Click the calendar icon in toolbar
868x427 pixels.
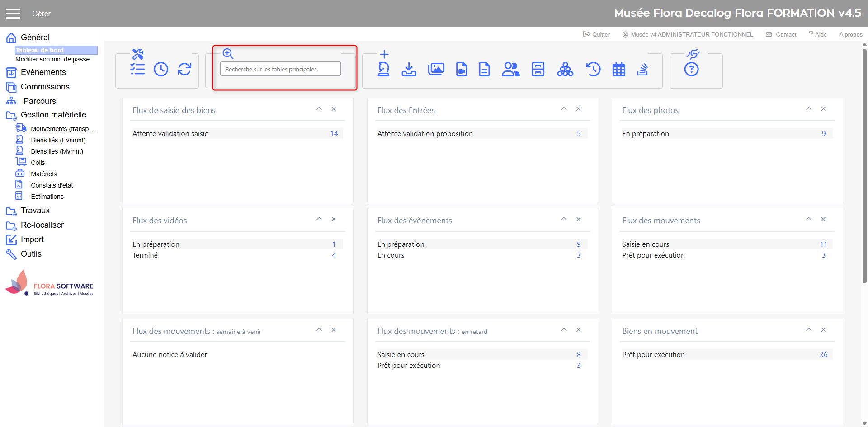618,70
